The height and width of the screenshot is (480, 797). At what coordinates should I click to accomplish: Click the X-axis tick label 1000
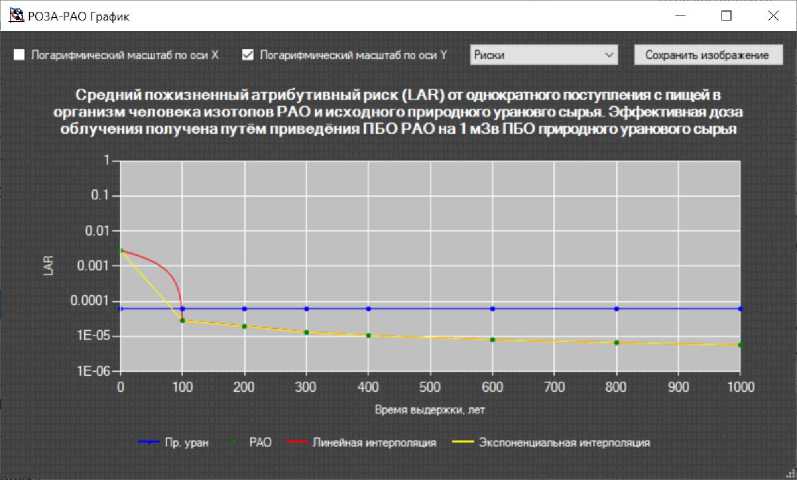coord(741,387)
